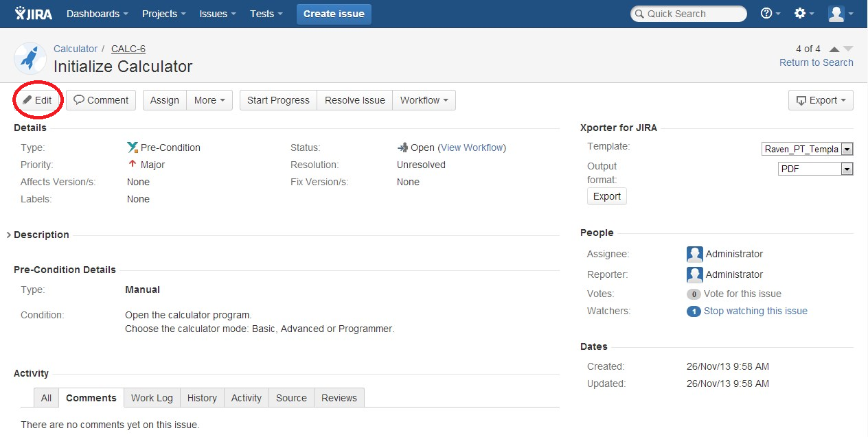Click the Assign button
868x437 pixels.
165,100
